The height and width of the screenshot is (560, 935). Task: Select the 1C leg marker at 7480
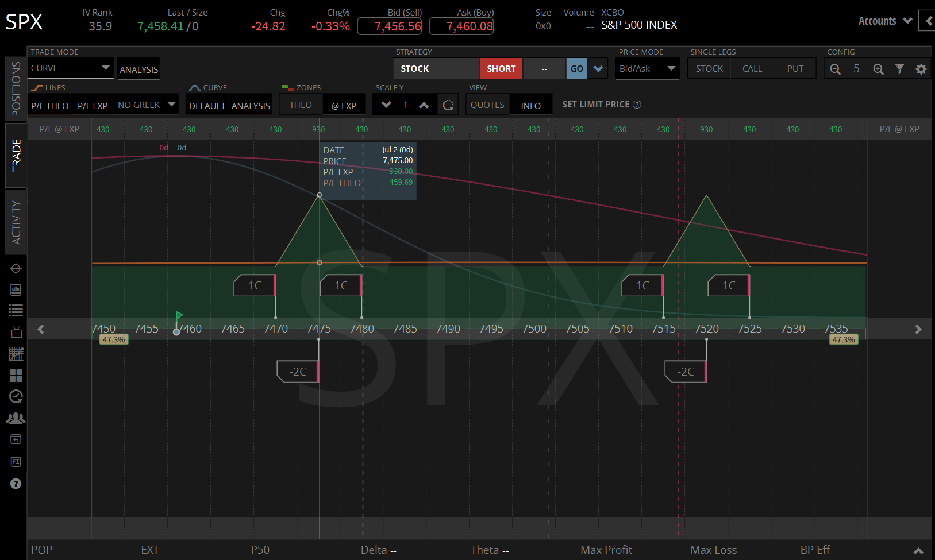click(x=341, y=285)
